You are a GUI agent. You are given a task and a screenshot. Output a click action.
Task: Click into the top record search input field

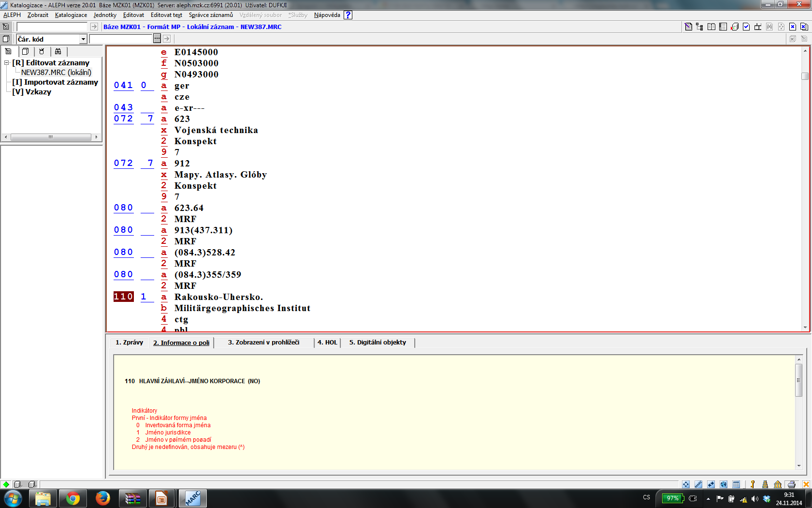(x=52, y=27)
